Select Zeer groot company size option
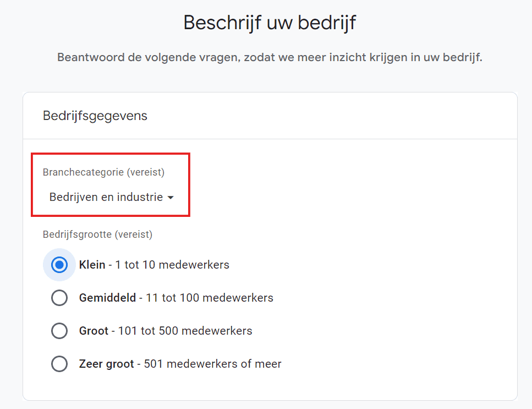The height and width of the screenshot is (409, 532). point(59,364)
